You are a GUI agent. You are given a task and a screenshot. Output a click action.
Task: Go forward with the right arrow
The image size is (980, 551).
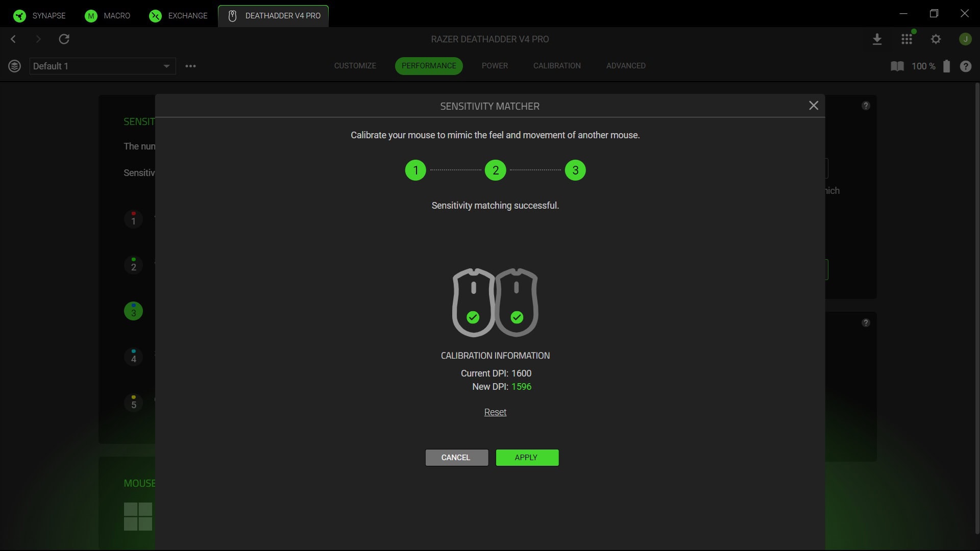38,39
